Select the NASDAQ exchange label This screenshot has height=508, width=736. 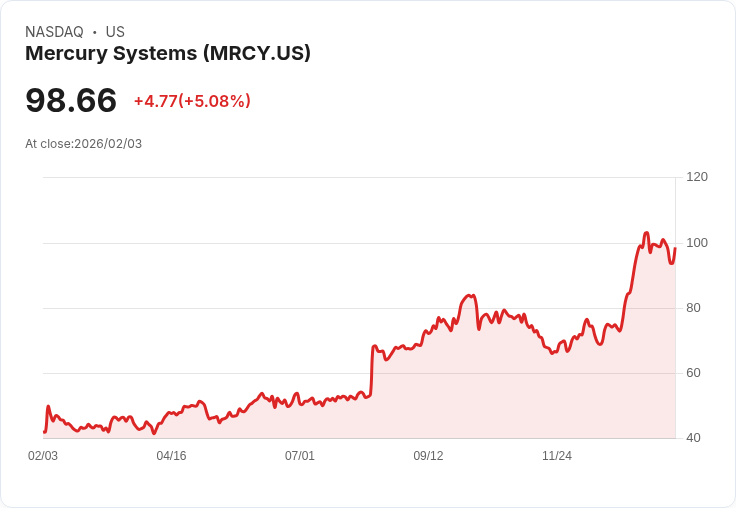coord(54,32)
